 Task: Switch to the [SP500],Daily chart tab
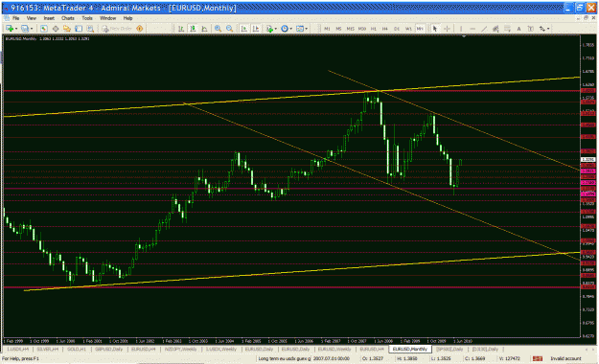(449, 349)
